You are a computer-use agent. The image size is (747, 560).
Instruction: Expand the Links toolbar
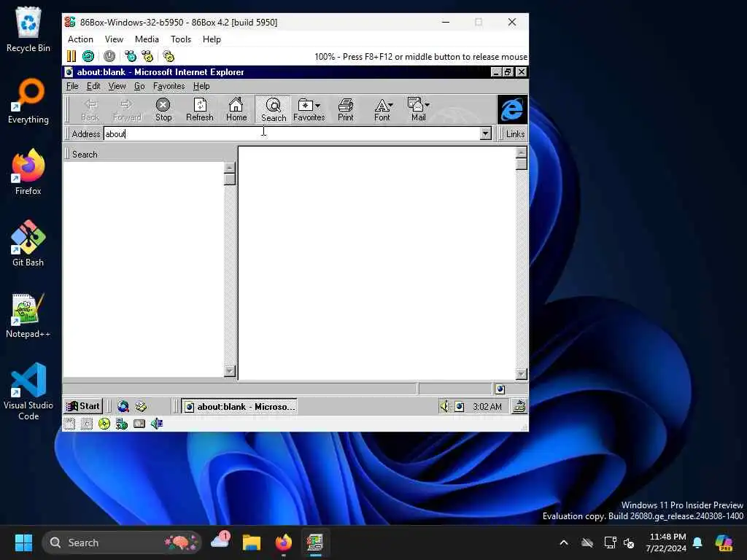(x=515, y=134)
